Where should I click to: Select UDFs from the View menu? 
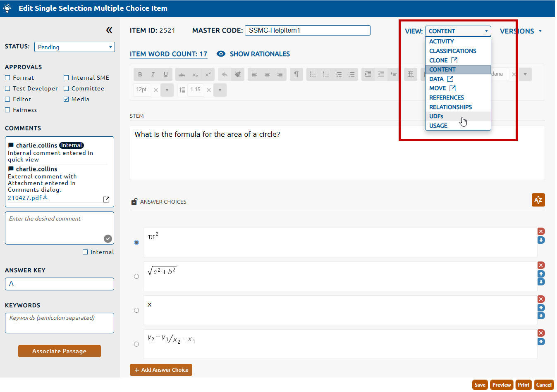click(436, 116)
